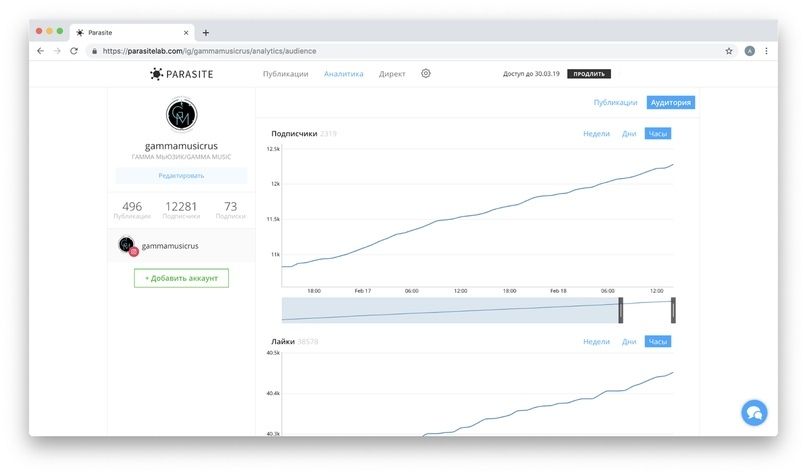Open the browser three-dot menu
The width and height of the screenshot is (807, 475).
click(x=766, y=51)
